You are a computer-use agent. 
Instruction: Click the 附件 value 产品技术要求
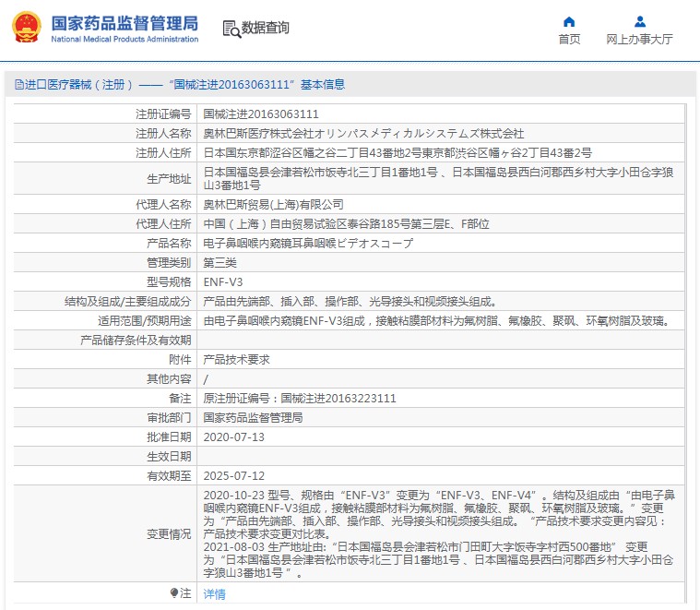(x=237, y=360)
